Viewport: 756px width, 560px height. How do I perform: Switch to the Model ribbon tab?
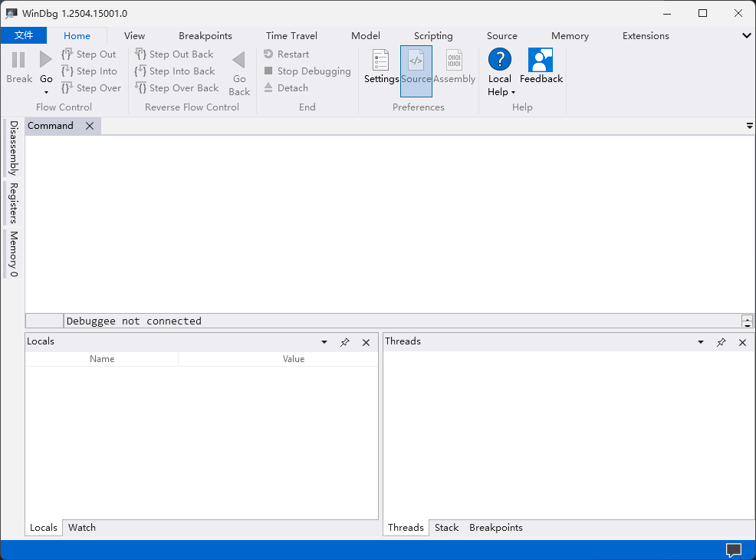(x=366, y=36)
